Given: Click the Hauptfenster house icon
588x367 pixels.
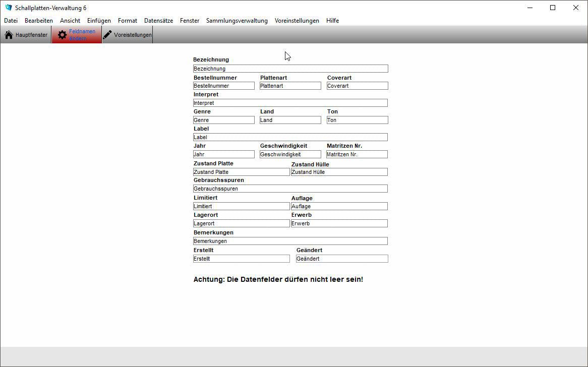Looking at the screenshot, I should click(x=9, y=35).
